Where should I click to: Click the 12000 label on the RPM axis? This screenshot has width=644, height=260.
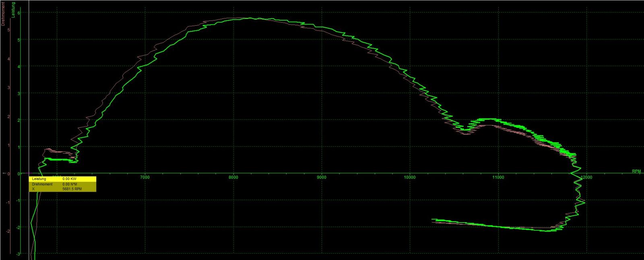pyautogui.click(x=586, y=177)
